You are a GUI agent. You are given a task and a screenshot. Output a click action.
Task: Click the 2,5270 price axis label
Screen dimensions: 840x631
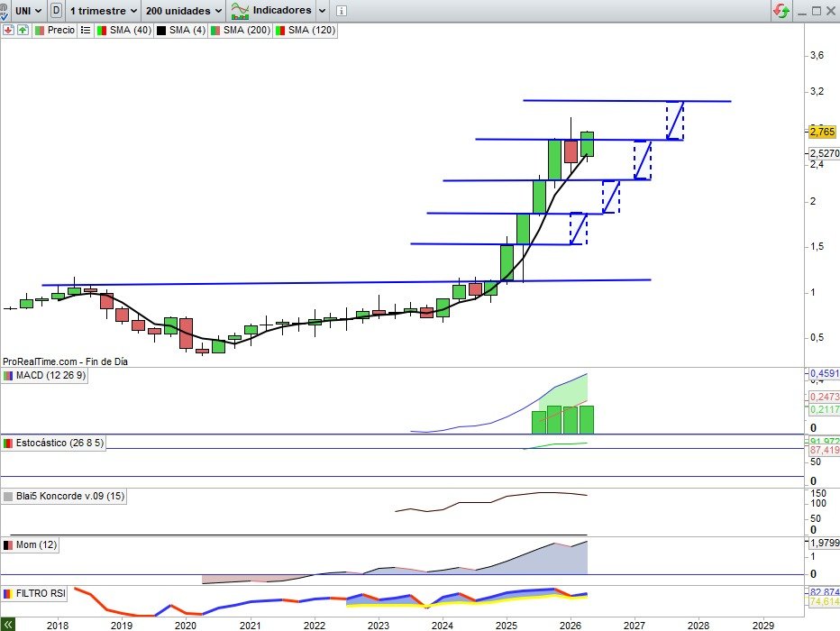click(824, 153)
